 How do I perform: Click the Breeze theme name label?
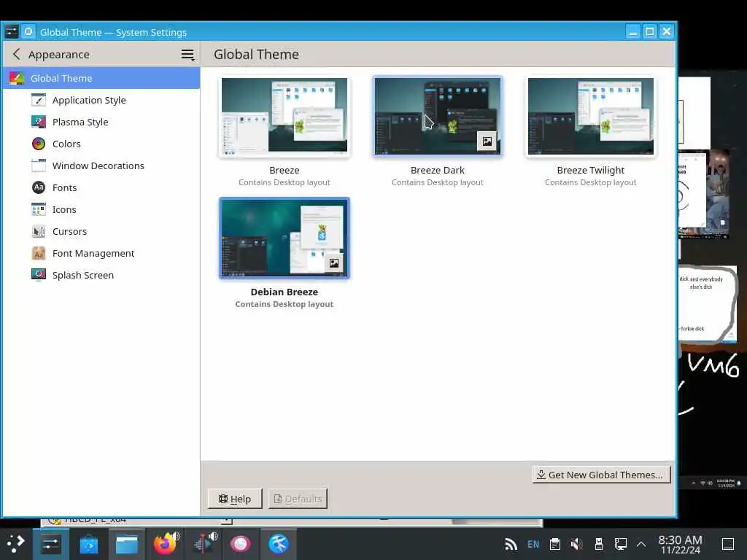285,170
